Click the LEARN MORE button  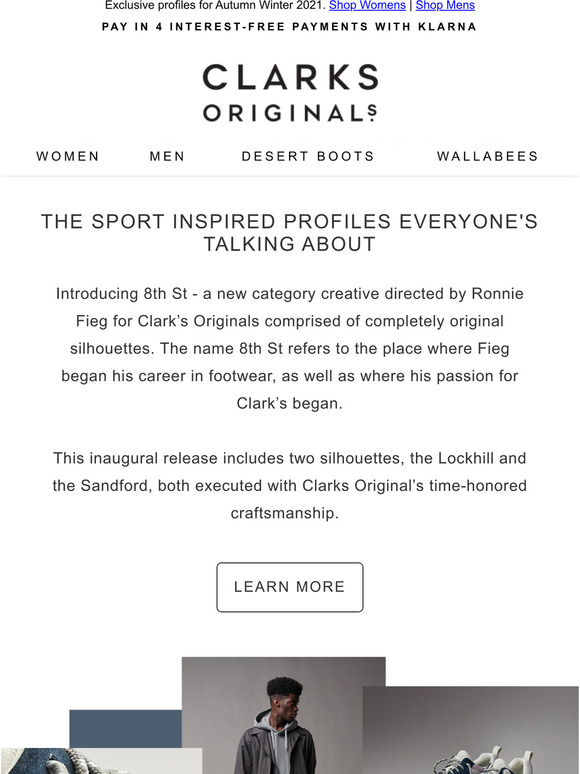click(290, 587)
